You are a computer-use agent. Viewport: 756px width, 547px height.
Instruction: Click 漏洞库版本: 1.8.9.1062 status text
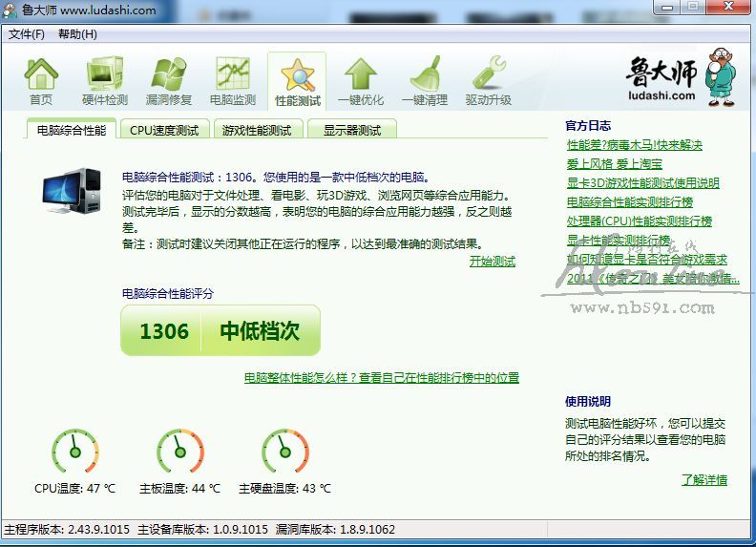336,530
